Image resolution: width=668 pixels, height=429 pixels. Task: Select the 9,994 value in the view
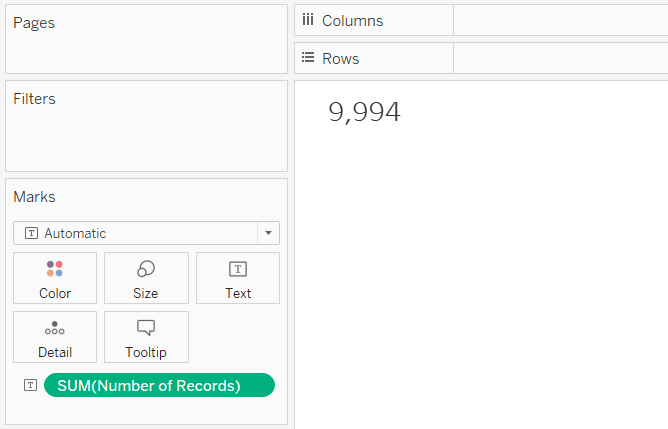[x=364, y=112]
